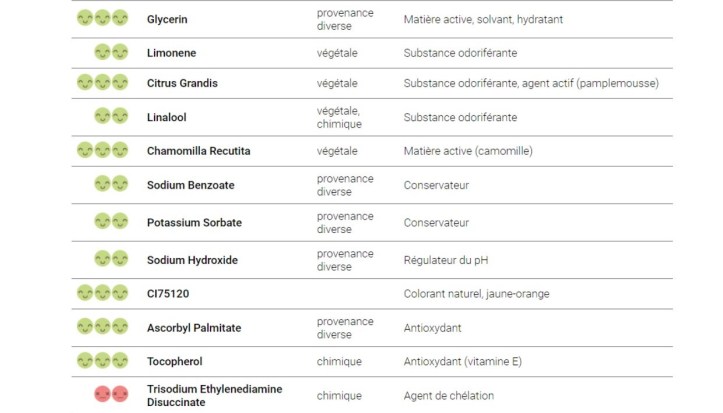Viewport: 723px width, 413px height.
Task: Select the 'Colorant naturel, jaune-orange' description
Action: [476, 294]
